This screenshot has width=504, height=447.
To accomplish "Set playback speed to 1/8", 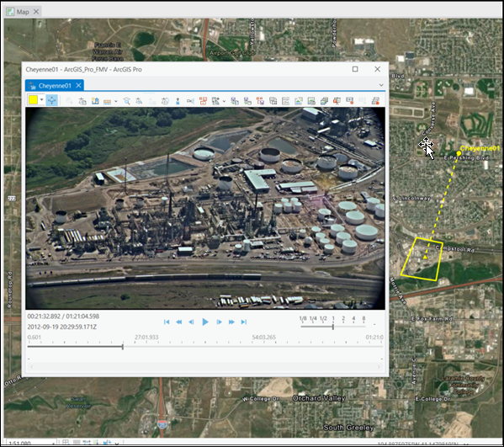I will [x=302, y=318].
